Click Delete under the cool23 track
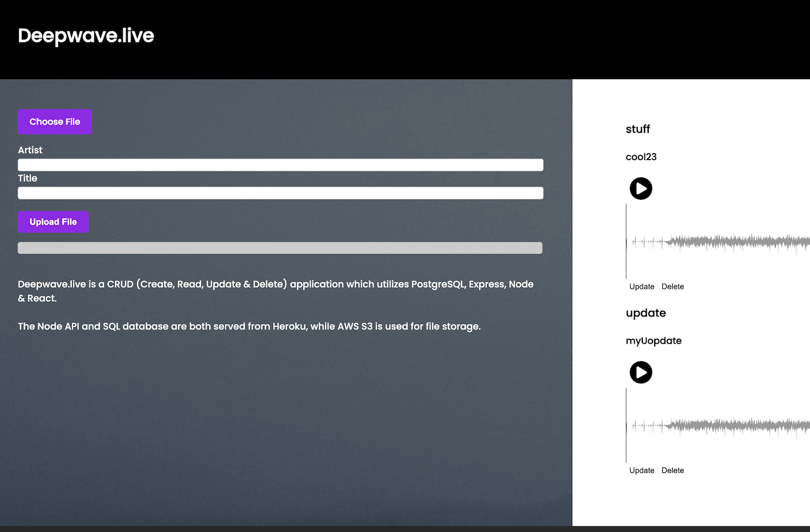 (673, 287)
